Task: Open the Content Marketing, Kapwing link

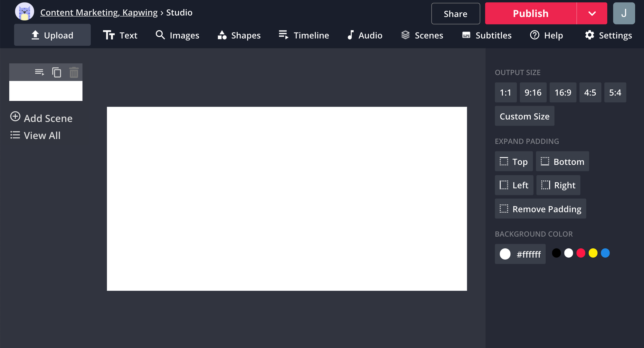Action: tap(99, 13)
